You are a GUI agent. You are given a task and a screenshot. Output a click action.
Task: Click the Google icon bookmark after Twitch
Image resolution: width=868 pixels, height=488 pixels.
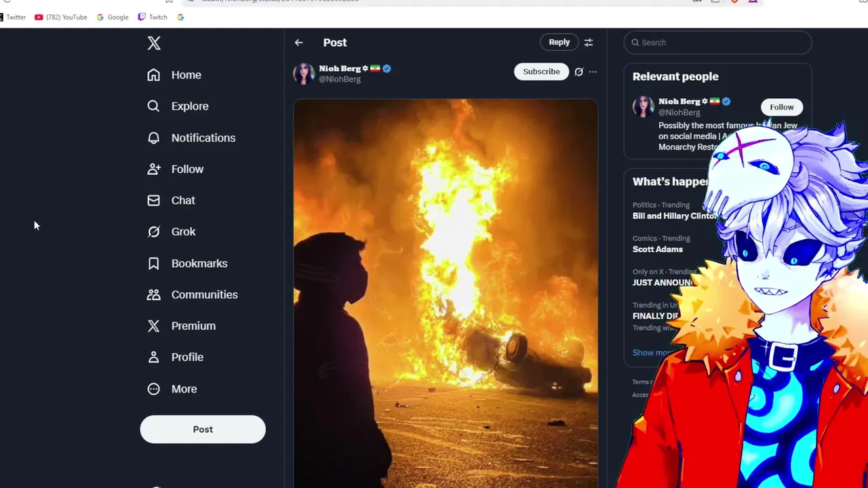click(180, 17)
